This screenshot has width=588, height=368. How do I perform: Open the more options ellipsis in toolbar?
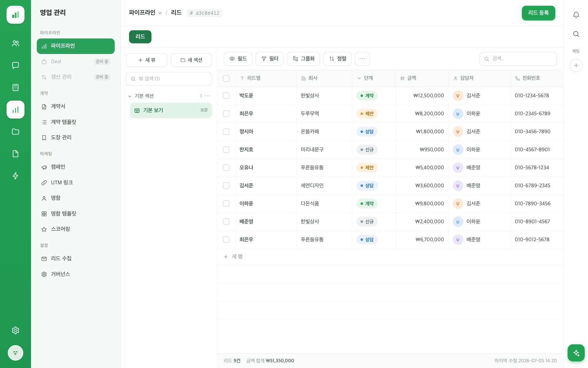click(x=362, y=59)
